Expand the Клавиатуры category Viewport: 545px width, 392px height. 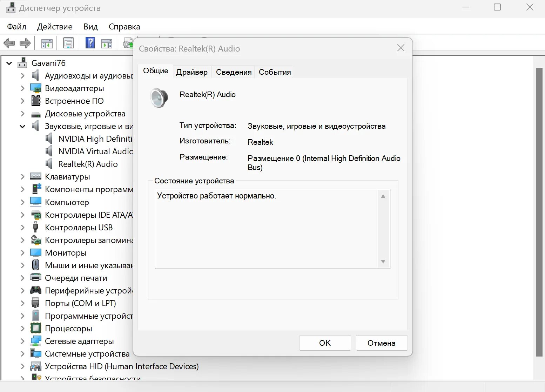(x=22, y=177)
